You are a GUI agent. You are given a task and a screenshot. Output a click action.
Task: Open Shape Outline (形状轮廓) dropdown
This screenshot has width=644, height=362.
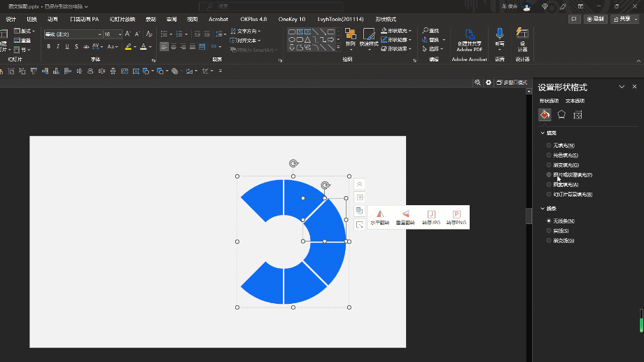(x=396, y=39)
